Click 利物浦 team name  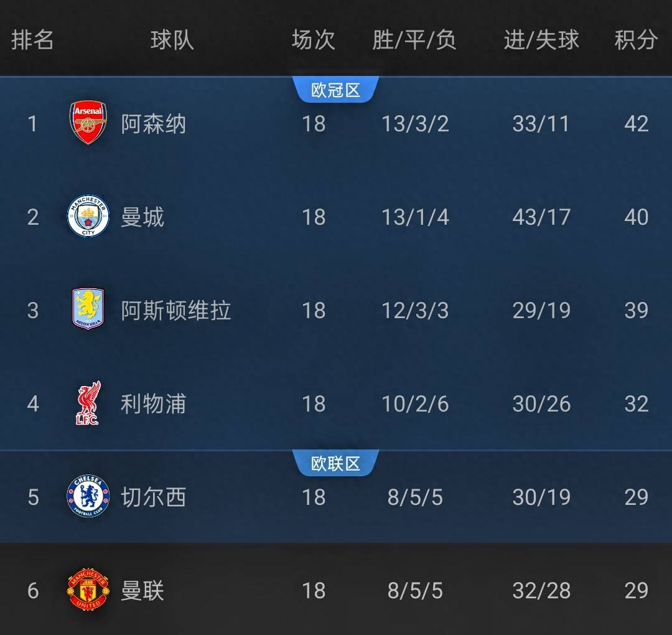pos(153,404)
